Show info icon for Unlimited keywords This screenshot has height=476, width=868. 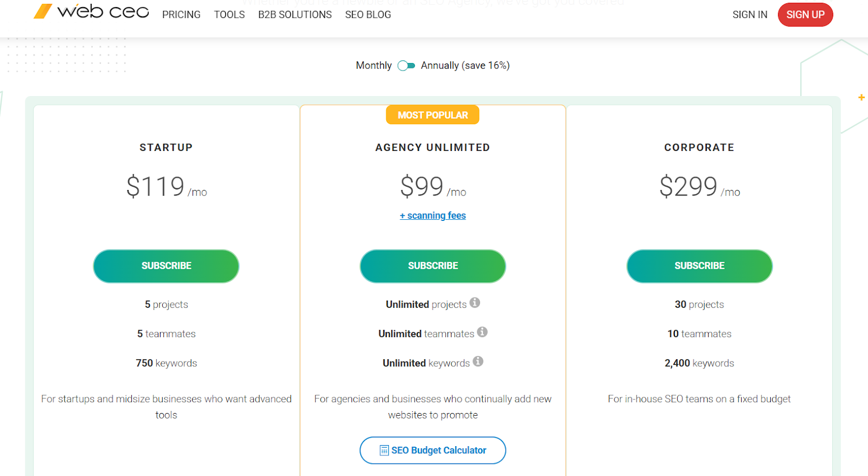[478, 361]
